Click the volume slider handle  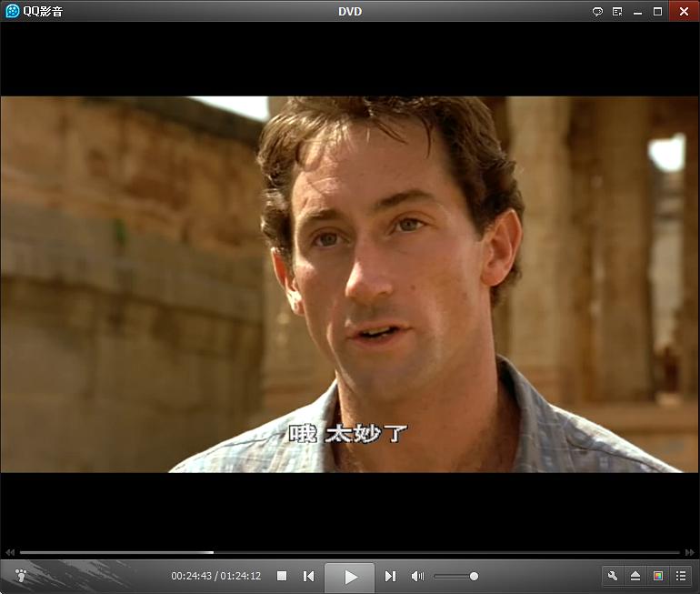tap(474, 576)
